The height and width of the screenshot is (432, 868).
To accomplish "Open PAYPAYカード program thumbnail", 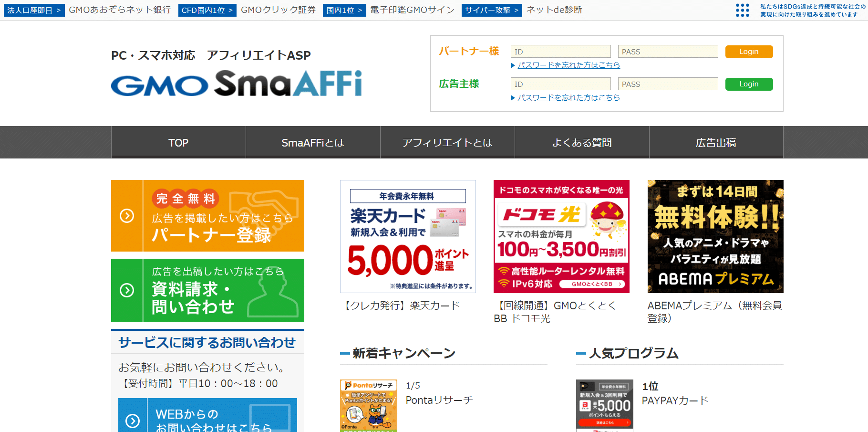I will click(605, 406).
